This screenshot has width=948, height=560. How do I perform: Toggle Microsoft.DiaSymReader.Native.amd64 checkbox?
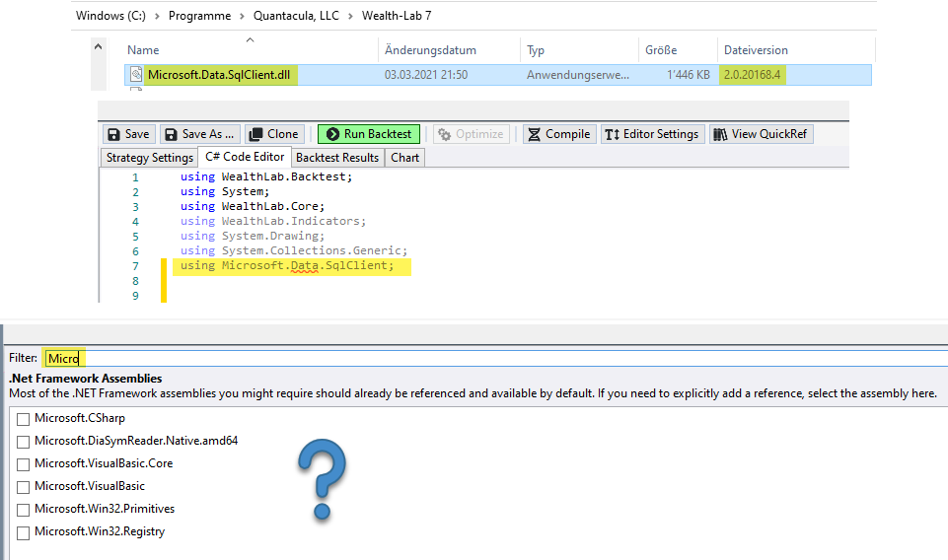pos(23,442)
